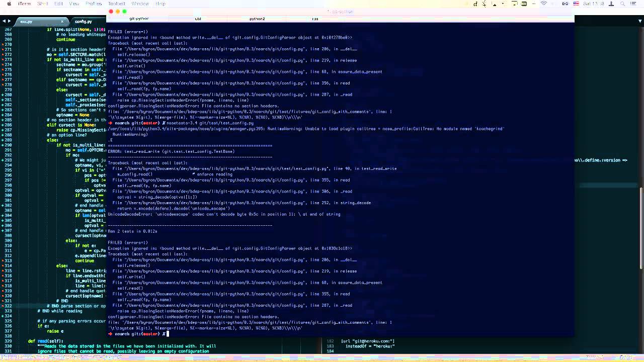This screenshot has width=644, height=362.
Task: Click 'raise e' line in editor
Action: click(55, 331)
